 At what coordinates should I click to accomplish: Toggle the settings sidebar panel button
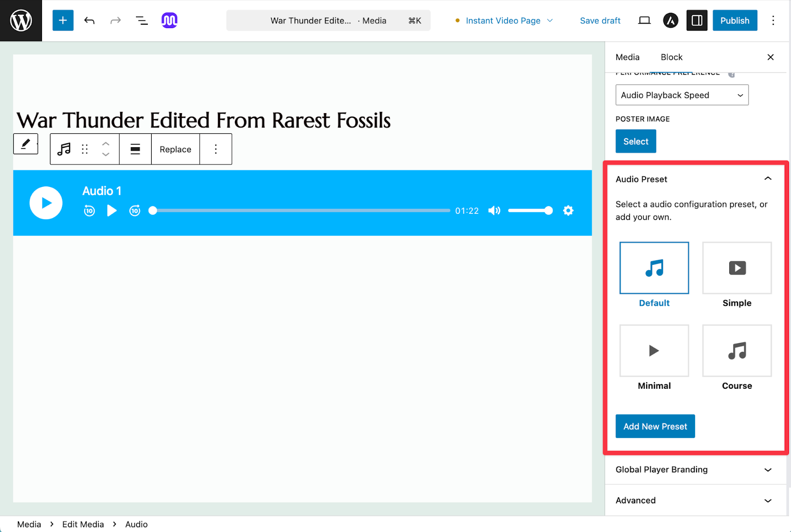pos(697,21)
